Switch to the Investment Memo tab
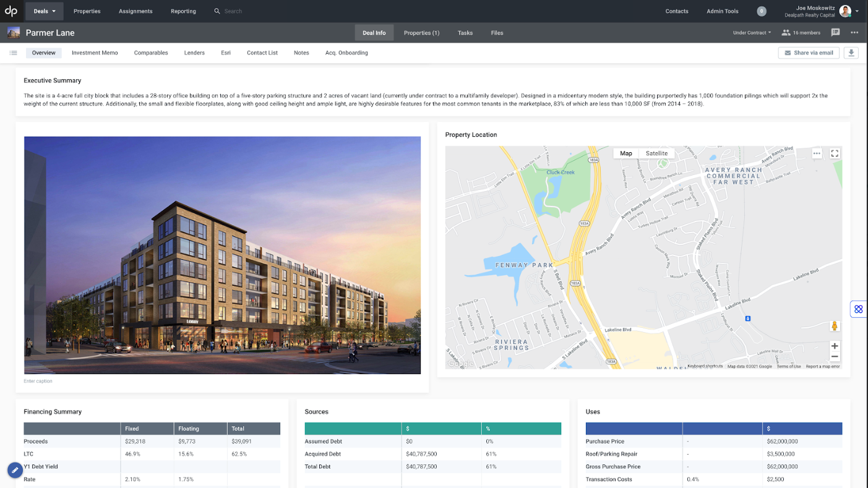868x488 pixels. coord(95,53)
